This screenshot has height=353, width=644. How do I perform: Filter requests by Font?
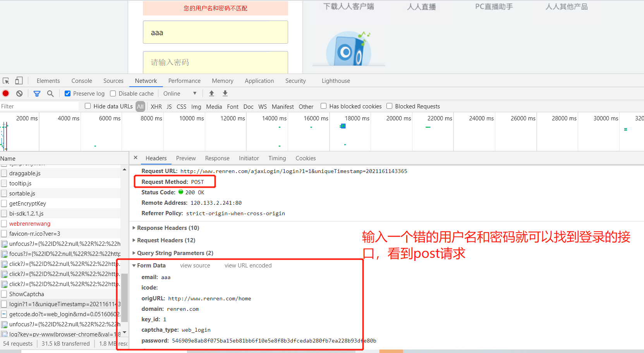pos(233,106)
